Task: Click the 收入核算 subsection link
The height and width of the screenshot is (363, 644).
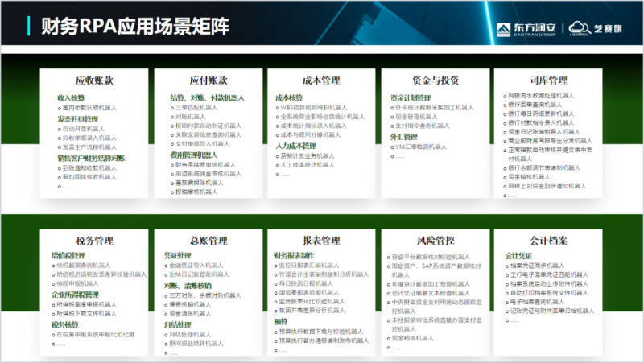Action: click(x=71, y=97)
